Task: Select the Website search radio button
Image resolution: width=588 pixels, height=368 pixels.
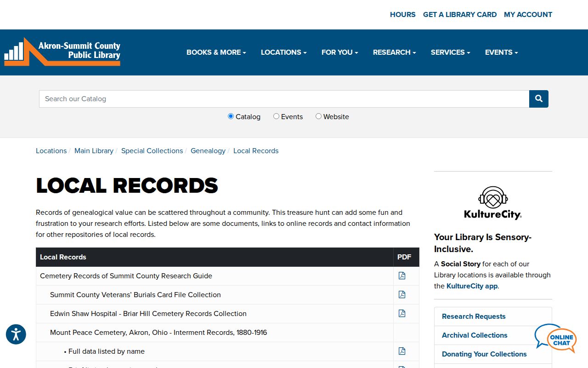Action: tap(318, 116)
